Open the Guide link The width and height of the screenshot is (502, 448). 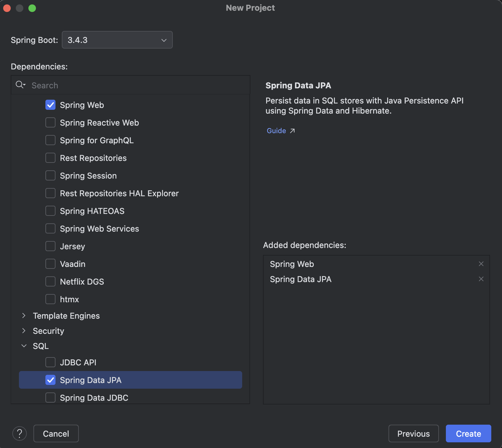pyautogui.click(x=276, y=131)
